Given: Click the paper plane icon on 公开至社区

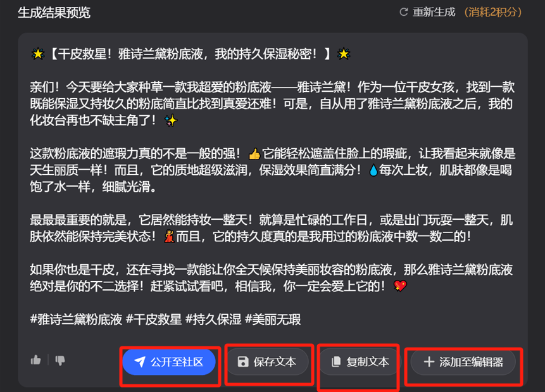Looking at the screenshot, I should click(x=140, y=362).
